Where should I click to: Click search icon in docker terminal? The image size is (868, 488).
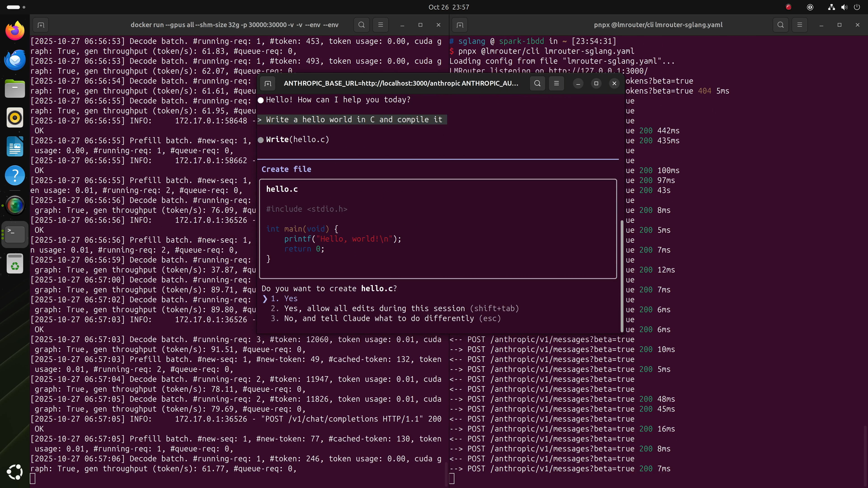pyautogui.click(x=362, y=25)
